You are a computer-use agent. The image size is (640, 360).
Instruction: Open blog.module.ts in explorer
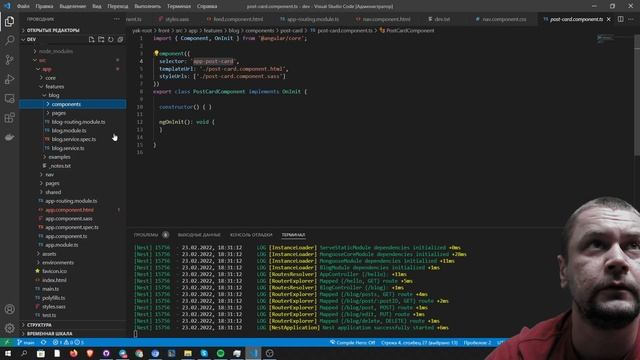69,131
